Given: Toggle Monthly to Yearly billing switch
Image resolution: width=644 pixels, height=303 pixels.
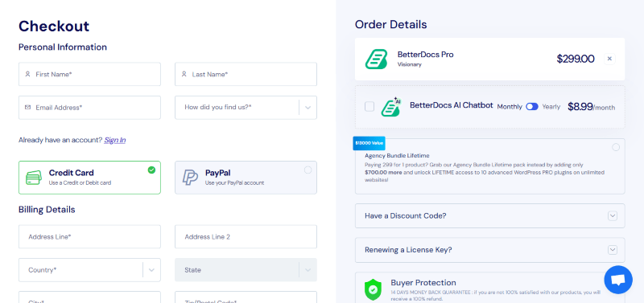Looking at the screenshot, I should click(532, 107).
